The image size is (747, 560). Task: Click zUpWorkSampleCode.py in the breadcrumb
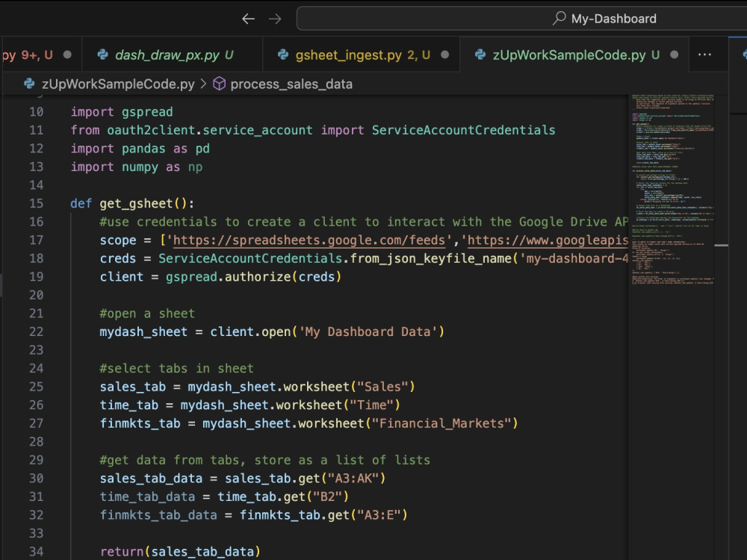[x=118, y=84]
